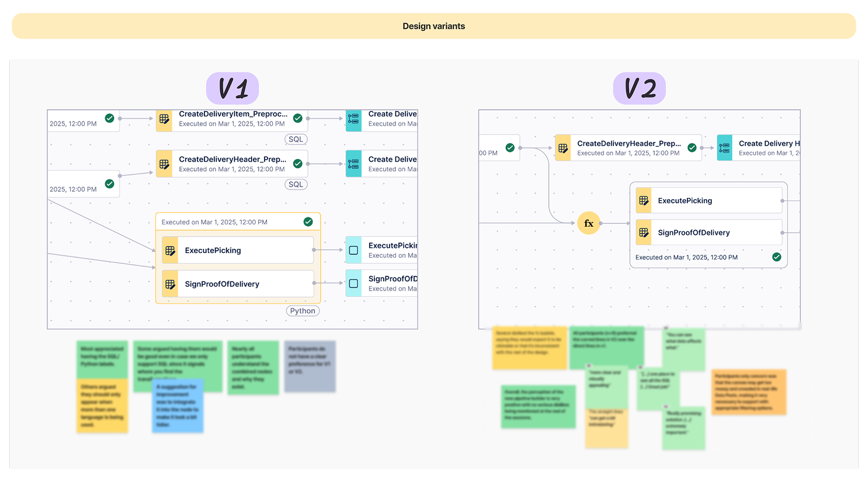
Task: Open the fx function node in V2
Action: (x=589, y=223)
